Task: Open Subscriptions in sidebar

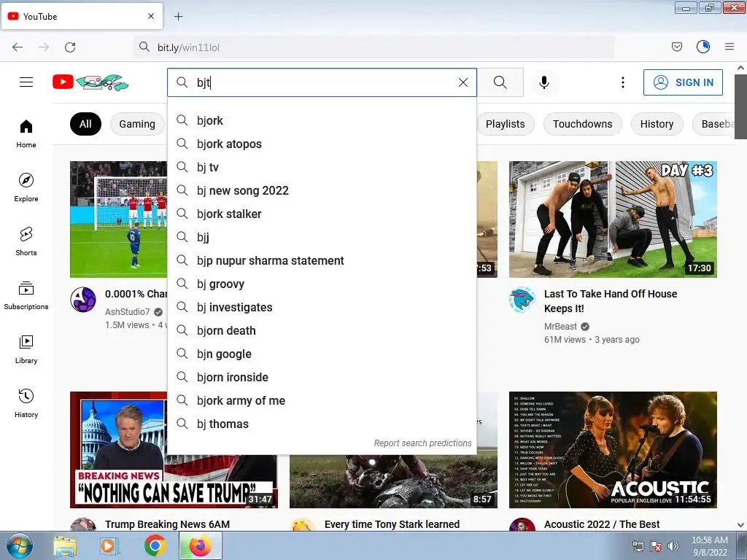Action: (x=26, y=295)
